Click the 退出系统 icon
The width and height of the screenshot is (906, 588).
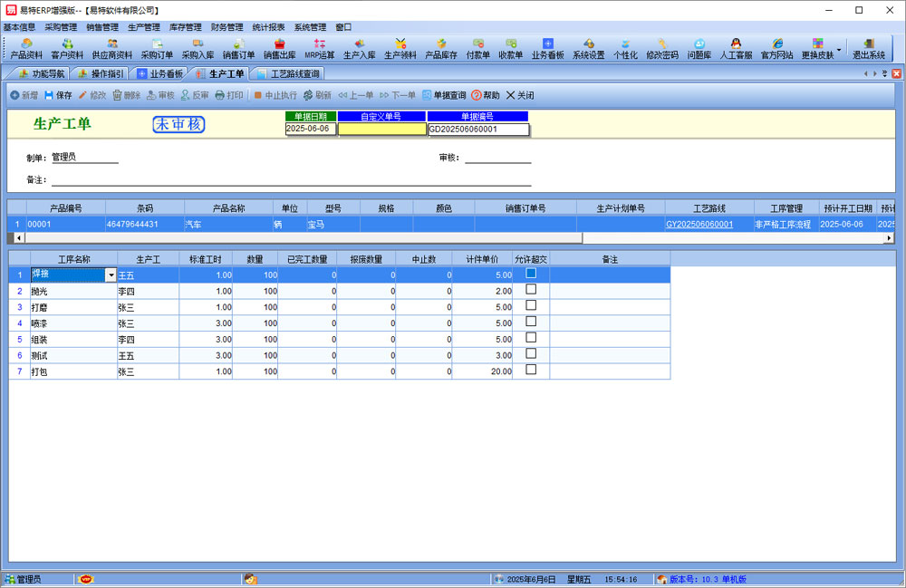click(x=868, y=48)
